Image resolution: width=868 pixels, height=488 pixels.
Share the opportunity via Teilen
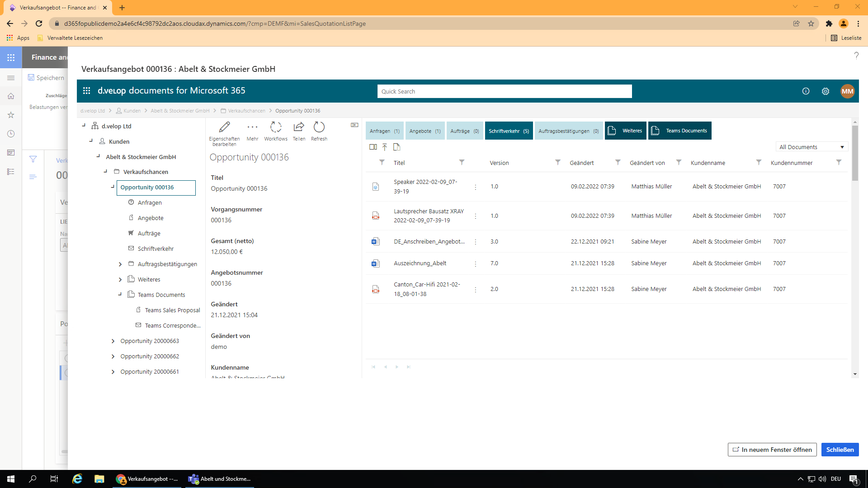pos(299,132)
